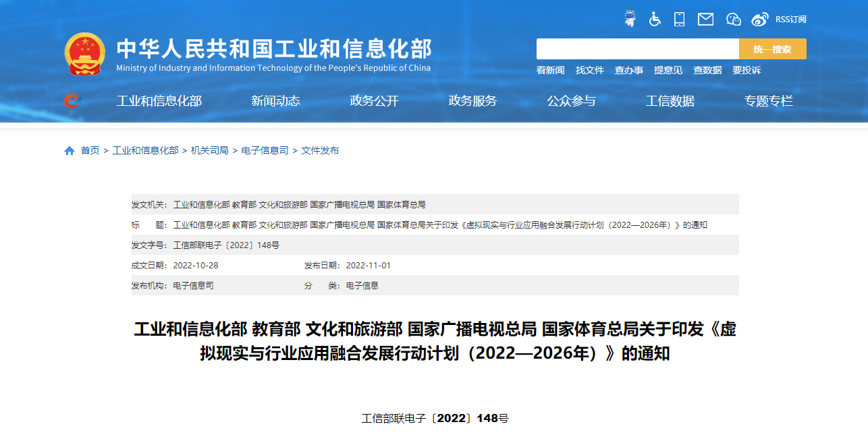Open the email envelope icon
The width and height of the screenshot is (868, 447).
(705, 19)
